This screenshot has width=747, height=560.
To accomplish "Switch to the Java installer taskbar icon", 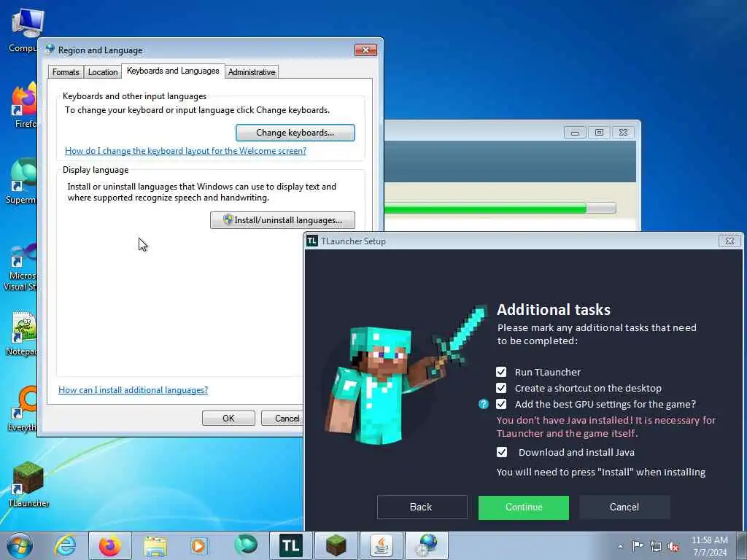I will [x=381, y=545].
